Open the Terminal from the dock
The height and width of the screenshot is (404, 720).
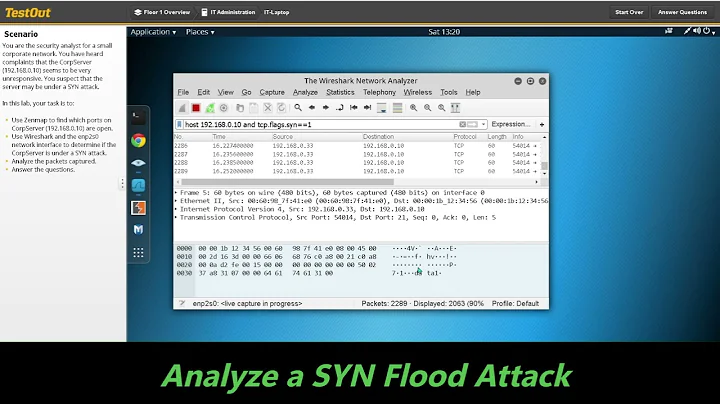pos(138,118)
